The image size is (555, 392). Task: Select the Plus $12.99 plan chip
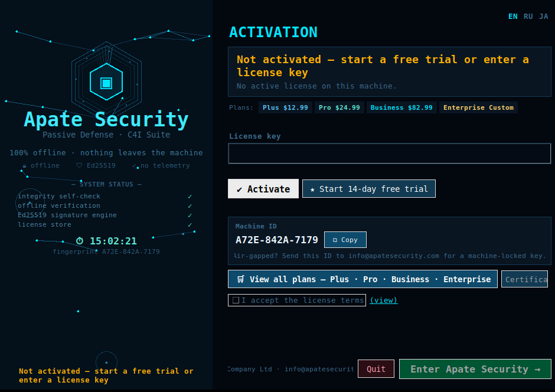click(285, 107)
